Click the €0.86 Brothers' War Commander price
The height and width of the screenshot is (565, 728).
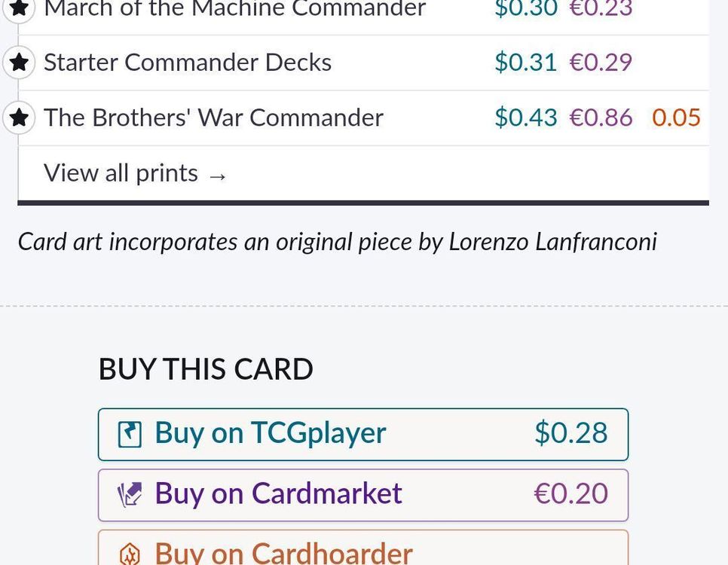[601, 118]
